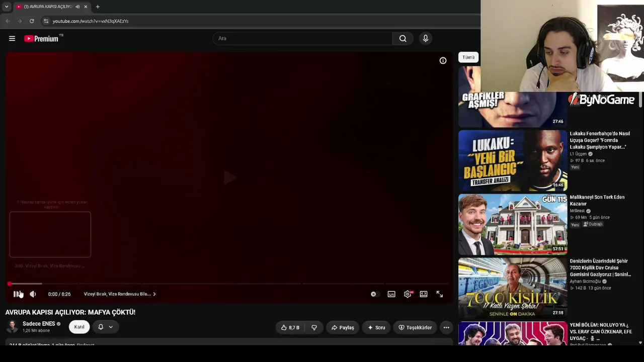Image resolution: width=644 pixels, height=362 pixels.
Task: Expand chapter 'Vizeyi Bırak, Vize Randevusu Bile...'
Action: (x=120, y=294)
